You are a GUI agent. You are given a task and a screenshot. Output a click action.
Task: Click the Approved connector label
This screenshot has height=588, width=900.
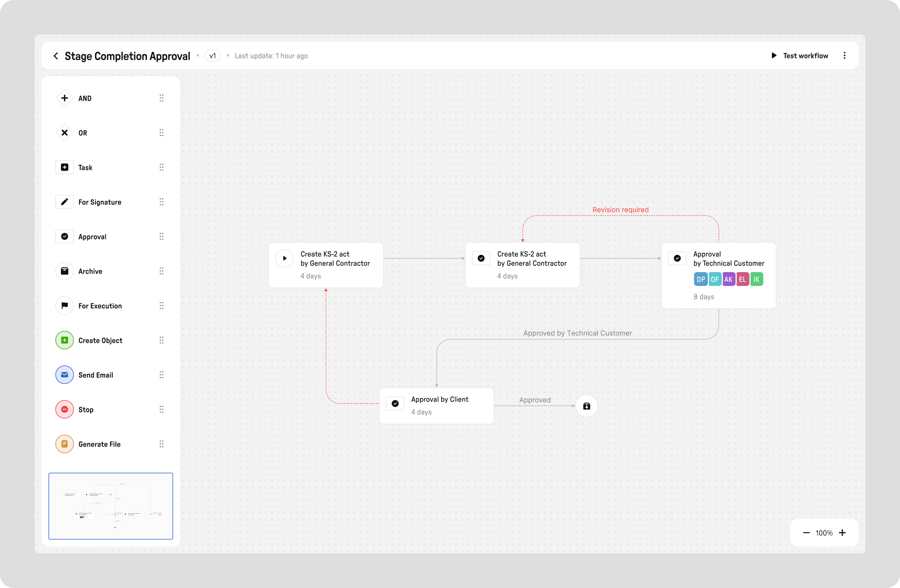pyautogui.click(x=535, y=400)
